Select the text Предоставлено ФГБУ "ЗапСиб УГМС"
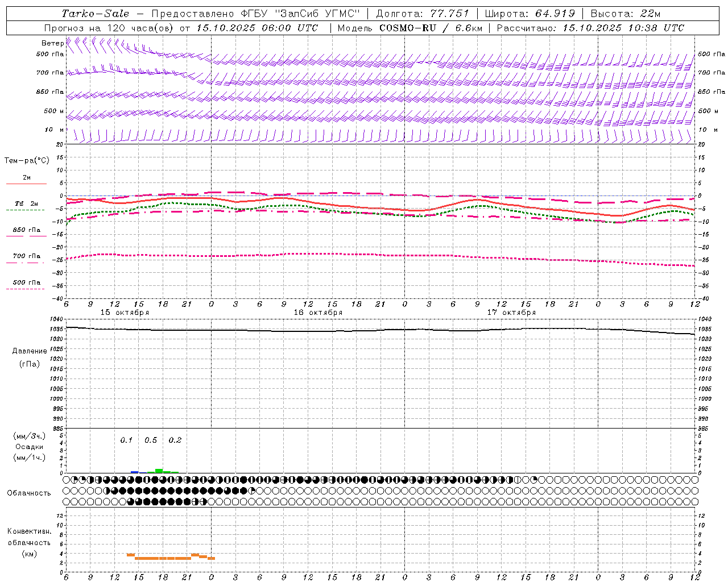The width and height of the screenshot is (728, 582). pos(256,14)
